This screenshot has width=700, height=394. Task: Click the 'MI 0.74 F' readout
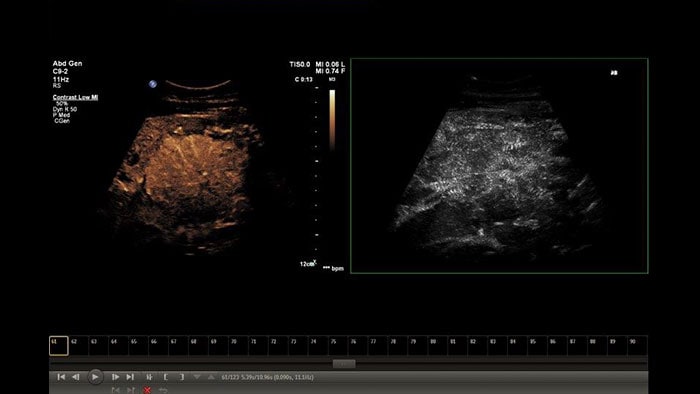[330, 71]
